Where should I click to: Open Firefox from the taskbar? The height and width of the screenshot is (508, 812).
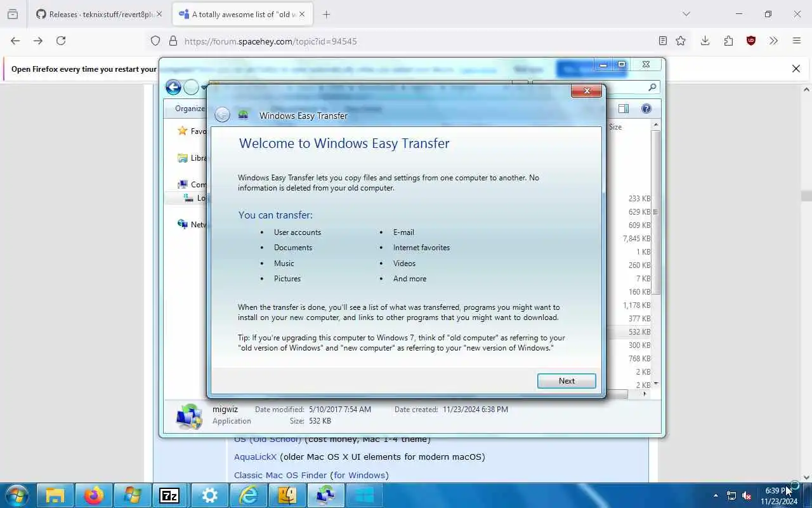pyautogui.click(x=94, y=495)
